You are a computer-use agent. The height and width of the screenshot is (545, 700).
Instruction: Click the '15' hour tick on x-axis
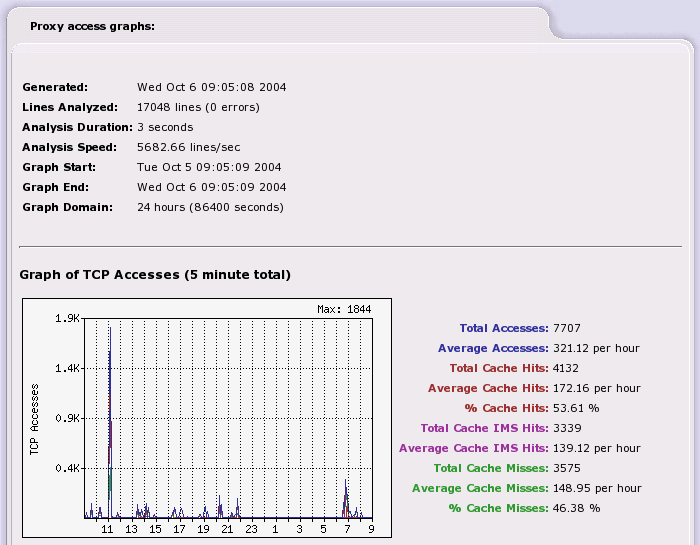(x=155, y=529)
